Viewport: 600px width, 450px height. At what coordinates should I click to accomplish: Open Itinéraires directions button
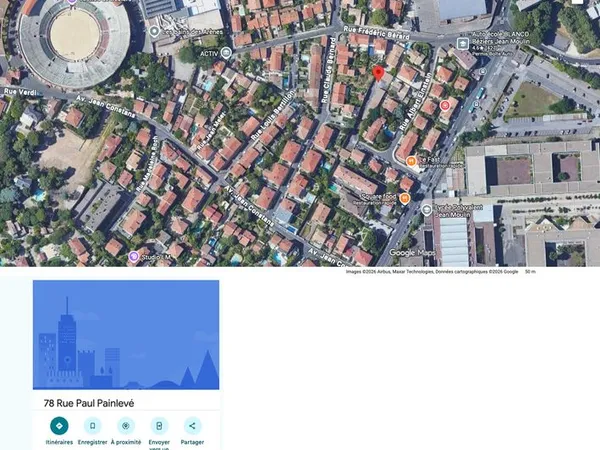coord(59,426)
